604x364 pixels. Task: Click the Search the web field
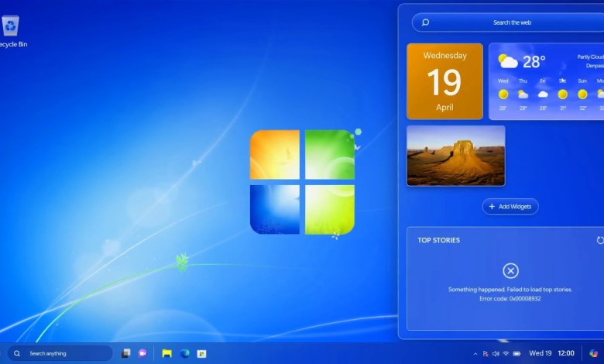pyautogui.click(x=508, y=22)
